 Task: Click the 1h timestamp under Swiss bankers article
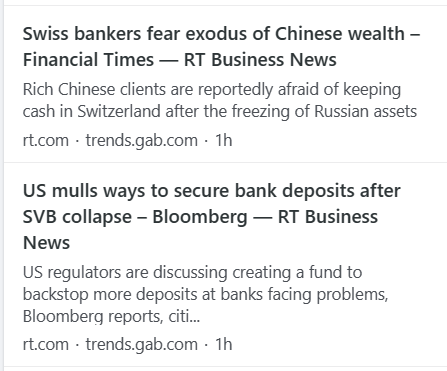click(224, 140)
